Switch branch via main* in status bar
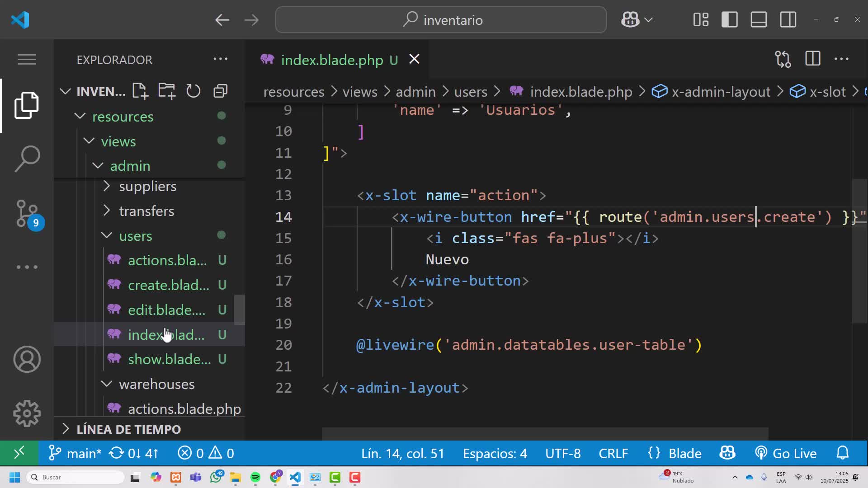This screenshot has height=488, width=868. pyautogui.click(x=75, y=453)
